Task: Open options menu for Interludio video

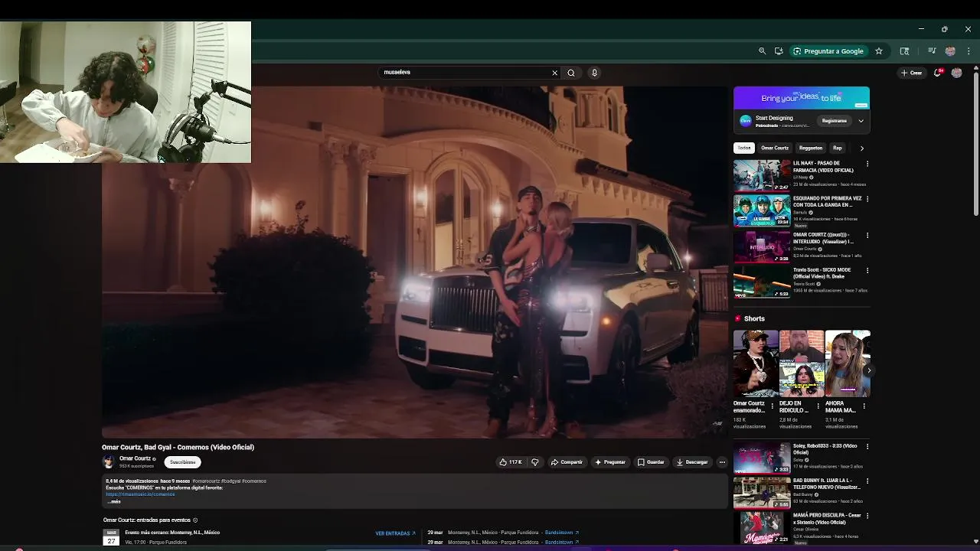Action: [x=867, y=236]
